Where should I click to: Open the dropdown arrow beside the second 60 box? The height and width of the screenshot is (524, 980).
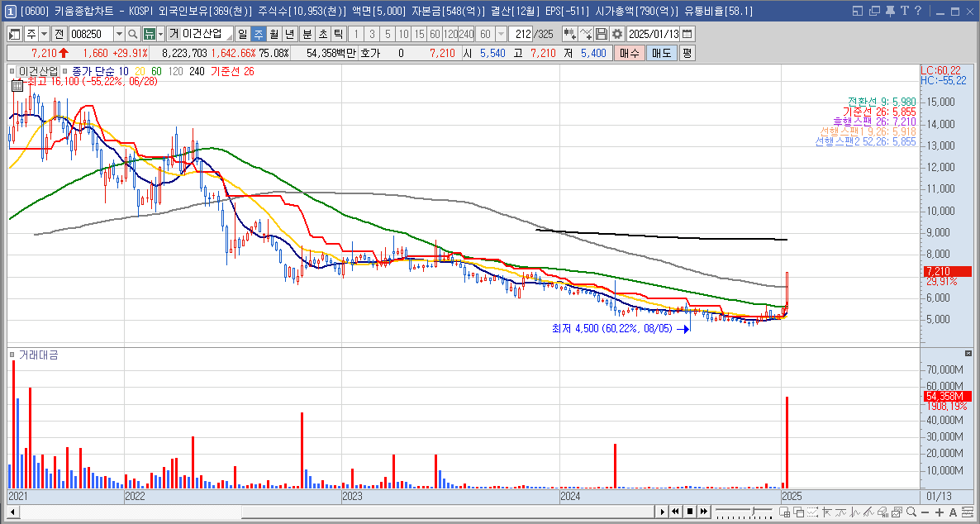click(501, 34)
